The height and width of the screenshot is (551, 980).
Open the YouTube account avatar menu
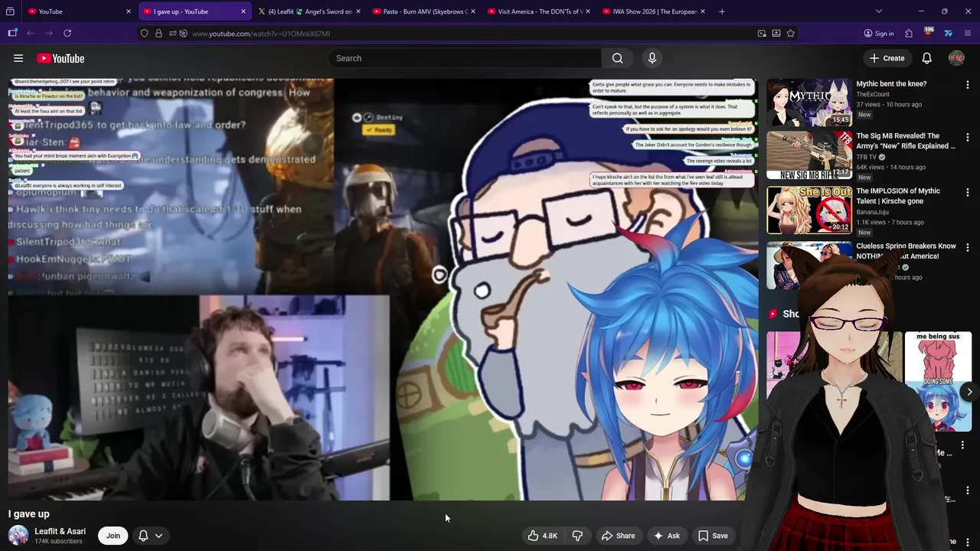956,58
